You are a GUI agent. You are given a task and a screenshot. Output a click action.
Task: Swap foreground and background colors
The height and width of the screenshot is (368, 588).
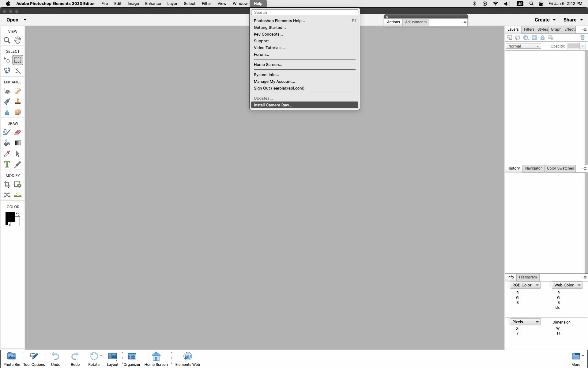coord(18,214)
